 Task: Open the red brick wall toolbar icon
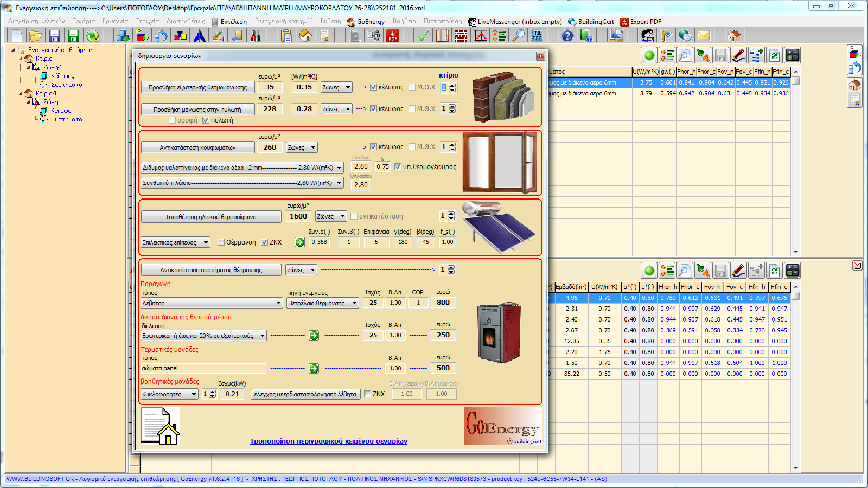coord(461,36)
